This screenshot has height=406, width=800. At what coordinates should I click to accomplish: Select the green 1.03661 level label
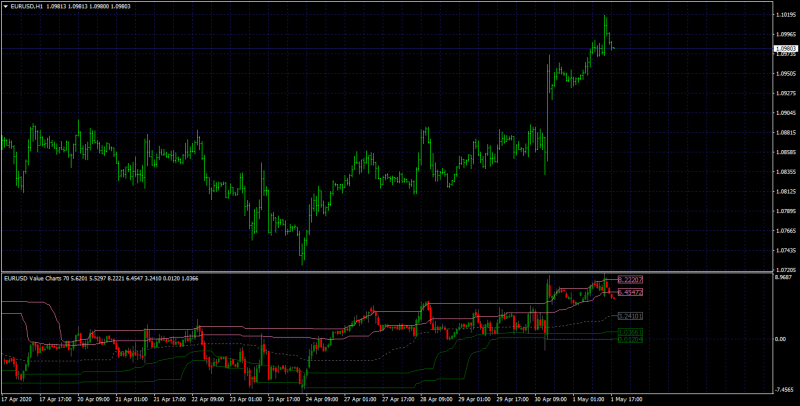point(630,333)
